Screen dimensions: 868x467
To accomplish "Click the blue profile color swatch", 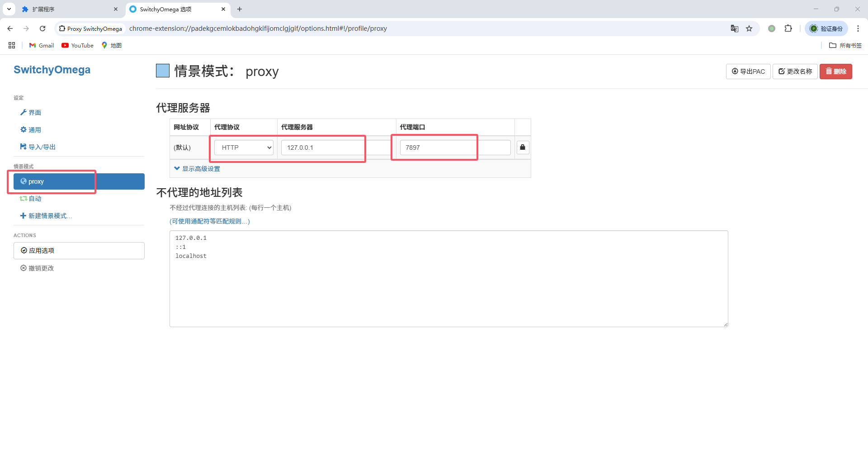I will point(163,71).
